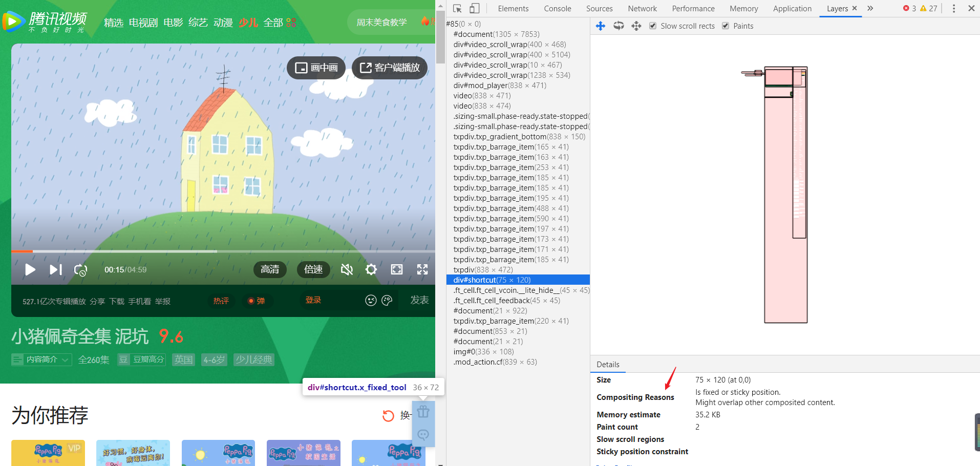Click the 下载 download link

[x=117, y=301]
